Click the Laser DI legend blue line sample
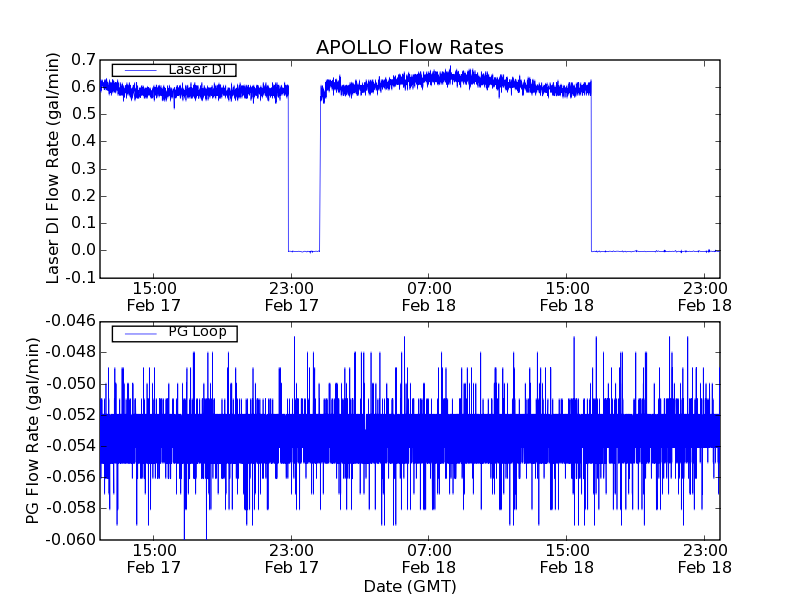Viewport: 800px width, 600px height. click(140, 70)
